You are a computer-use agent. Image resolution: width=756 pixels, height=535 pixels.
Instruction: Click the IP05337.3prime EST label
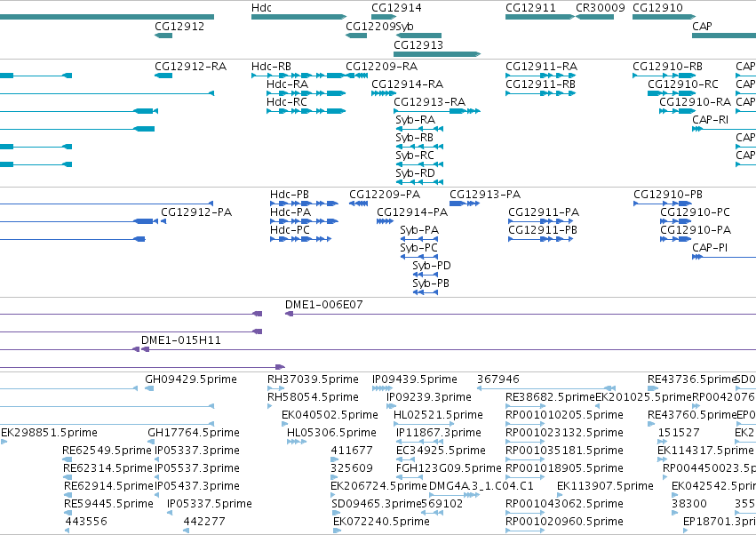click(x=197, y=451)
